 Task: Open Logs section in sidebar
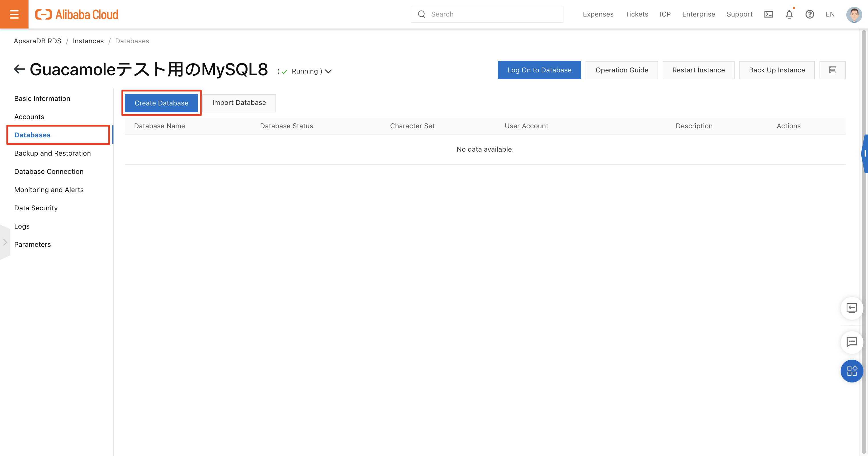point(22,226)
